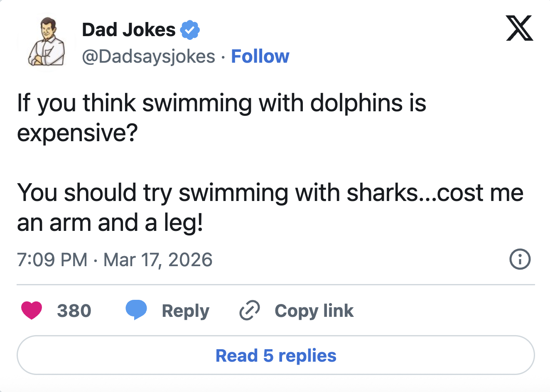Open the Dad Jokes profile avatar
Image resolution: width=550 pixels, height=392 pixels.
pos(47,42)
